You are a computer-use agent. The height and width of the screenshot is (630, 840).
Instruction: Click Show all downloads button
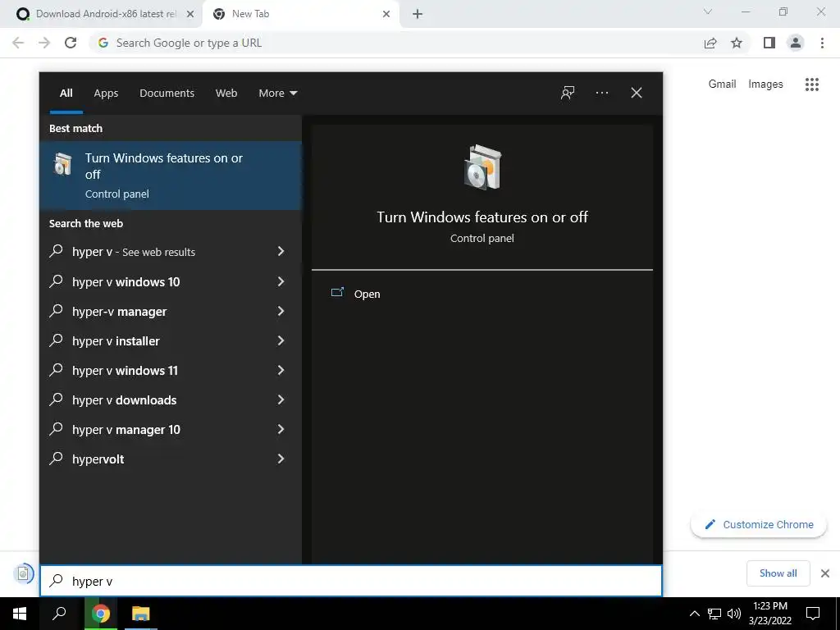coord(778,573)
